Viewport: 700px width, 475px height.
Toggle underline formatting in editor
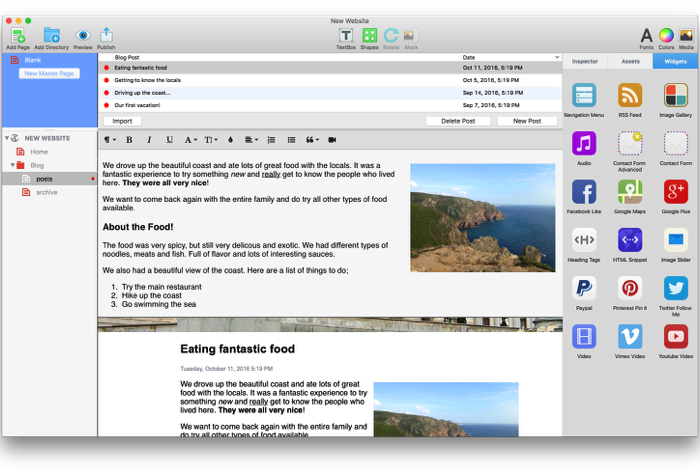pos(169,139)
